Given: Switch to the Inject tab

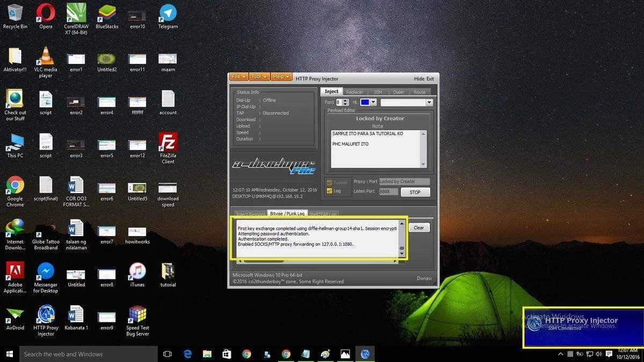Looking at the screenshot, I should [332, 92].
